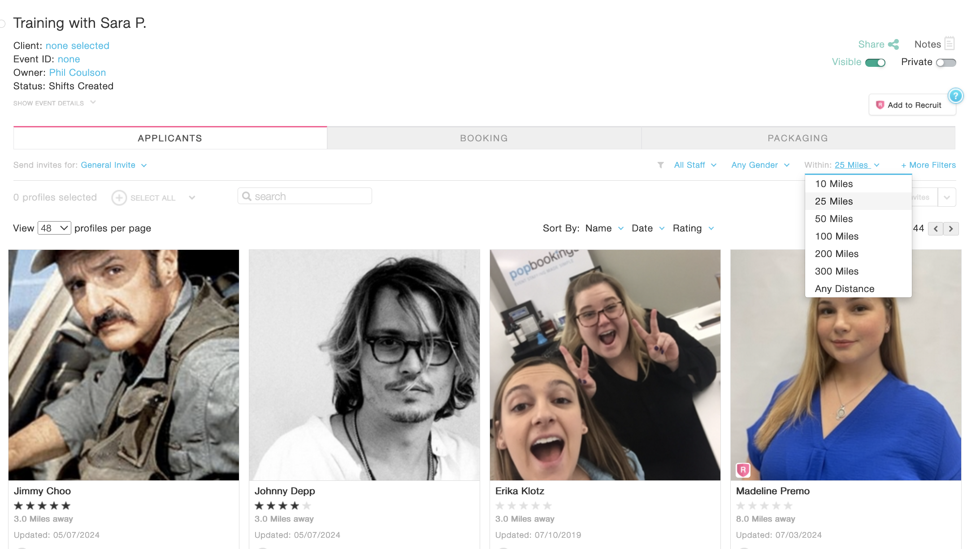Open the Notes page icon

[949, 44]
